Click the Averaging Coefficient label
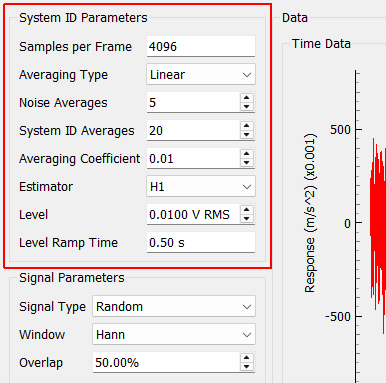This screenshot has width=386, height=383. point(79,159)
